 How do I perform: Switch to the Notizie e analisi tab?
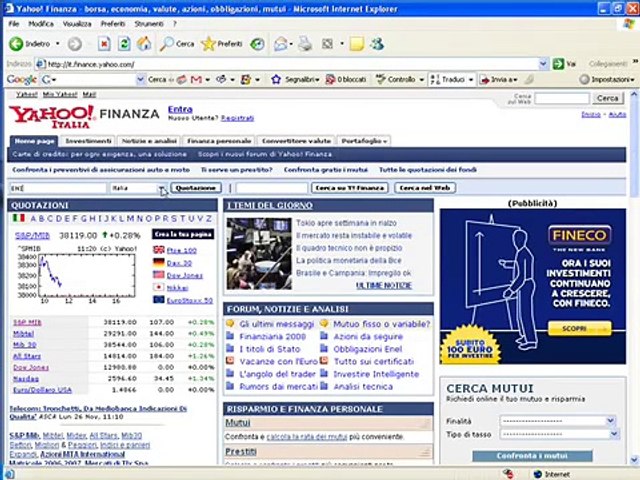click(149, 141)
